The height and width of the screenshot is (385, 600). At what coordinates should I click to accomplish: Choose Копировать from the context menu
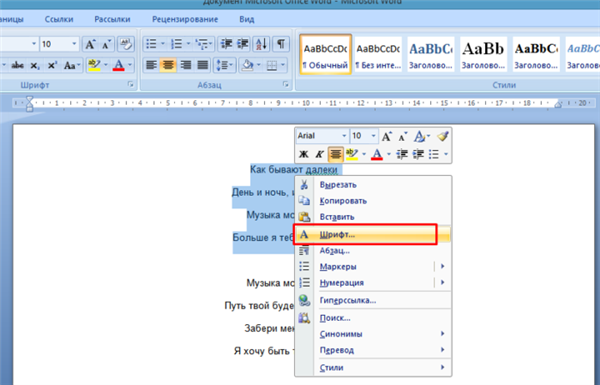373,201
